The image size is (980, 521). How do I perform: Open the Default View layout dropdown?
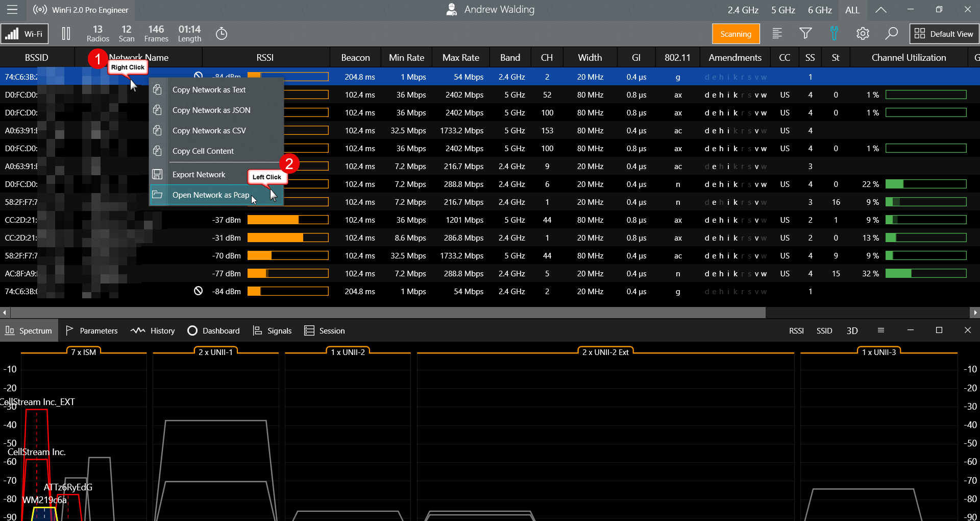[x=943, y=34]
